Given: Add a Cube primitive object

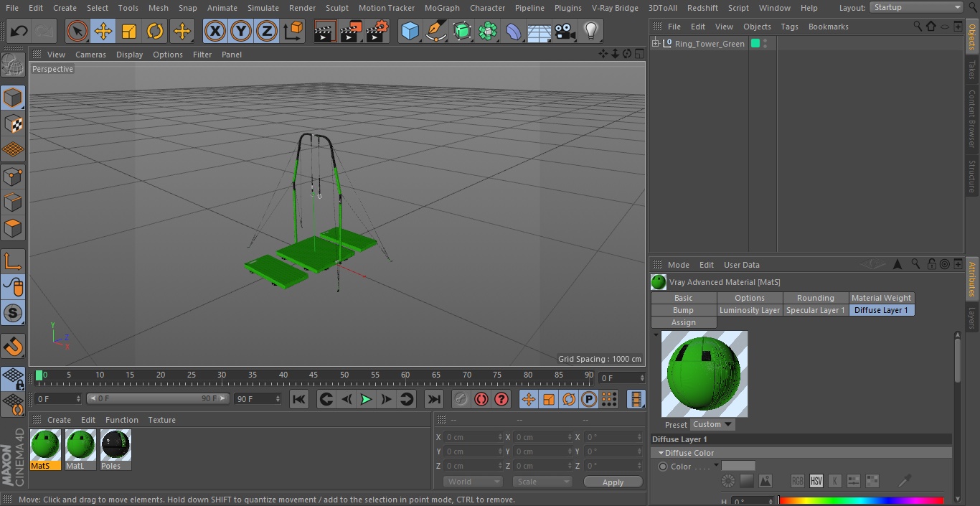Looking at the screenshot, I should click(x=410, y=32).
